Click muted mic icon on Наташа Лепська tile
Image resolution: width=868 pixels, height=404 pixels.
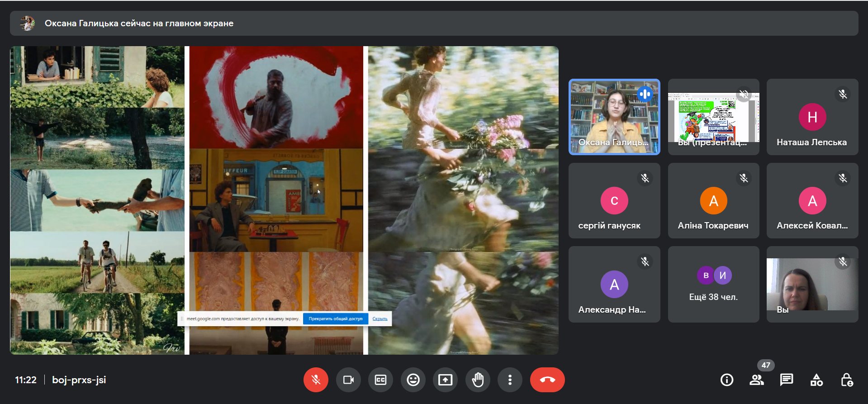[843, 94]
